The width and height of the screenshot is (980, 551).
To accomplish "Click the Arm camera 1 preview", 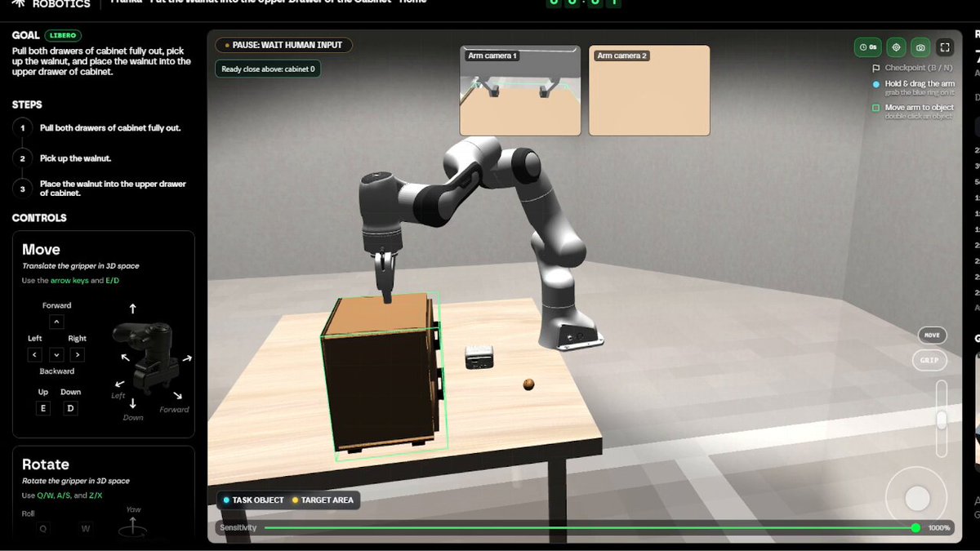I will click(x=520, y=90).
